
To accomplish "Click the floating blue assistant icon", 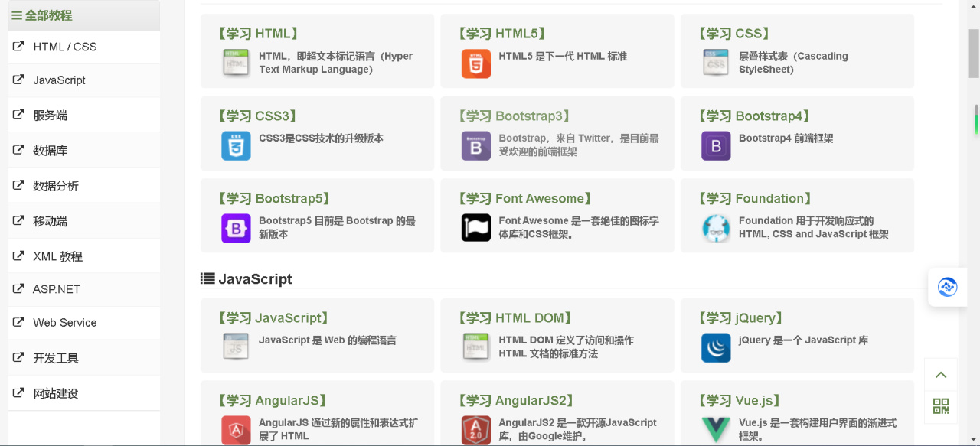I will (948, 288).
